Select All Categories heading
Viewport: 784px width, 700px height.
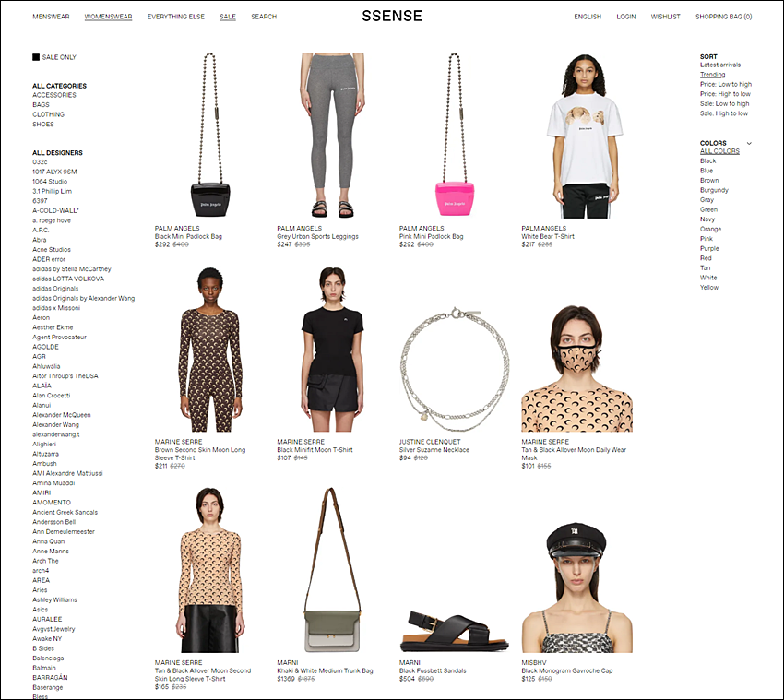(x=60, y=86)
